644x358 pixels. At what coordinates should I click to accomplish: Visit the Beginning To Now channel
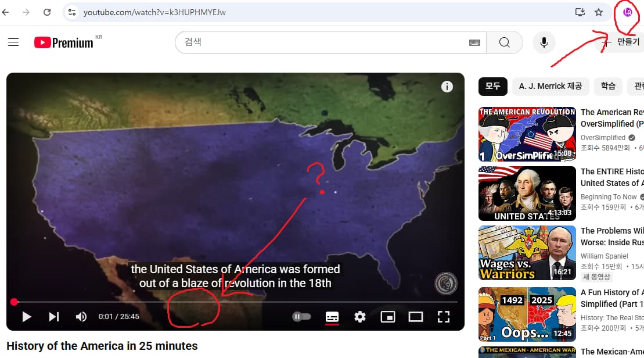tap(609, 197)
